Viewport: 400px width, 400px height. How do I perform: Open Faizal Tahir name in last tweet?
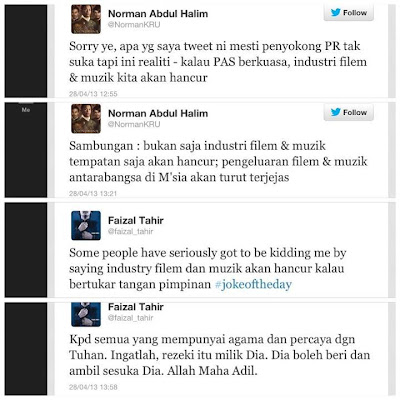click(136, 307)
